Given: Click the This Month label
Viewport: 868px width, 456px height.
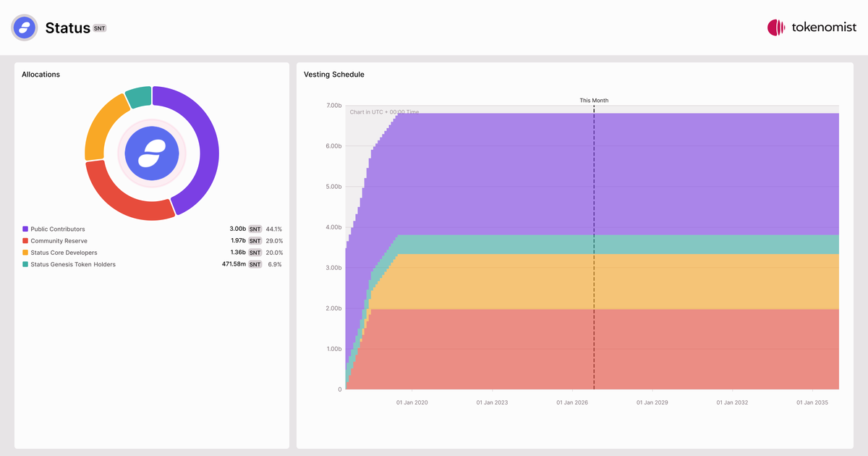Looking at the screenshot, I should 594,101.
